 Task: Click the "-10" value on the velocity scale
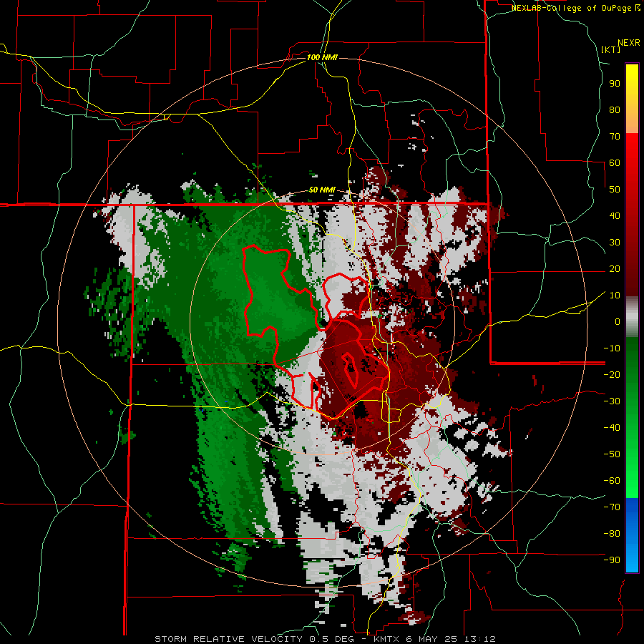(612, 348)
